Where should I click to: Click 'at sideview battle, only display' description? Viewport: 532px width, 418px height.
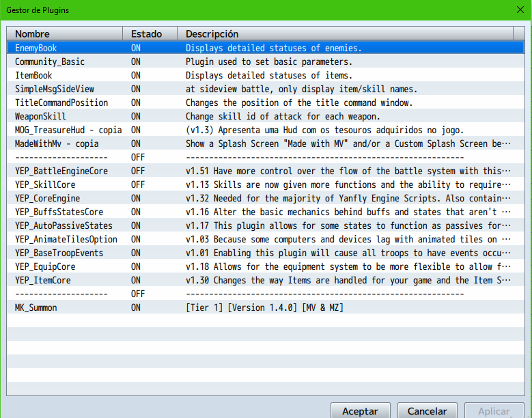coord(301,89)
